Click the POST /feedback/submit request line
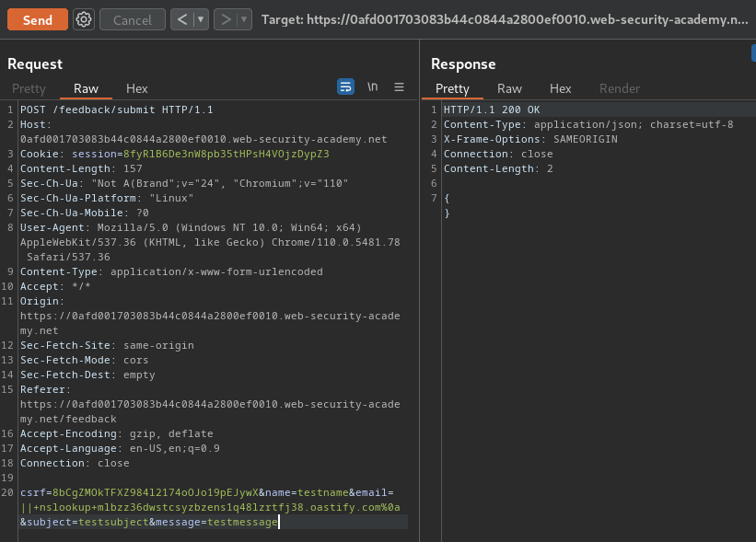 click(116, 110)
